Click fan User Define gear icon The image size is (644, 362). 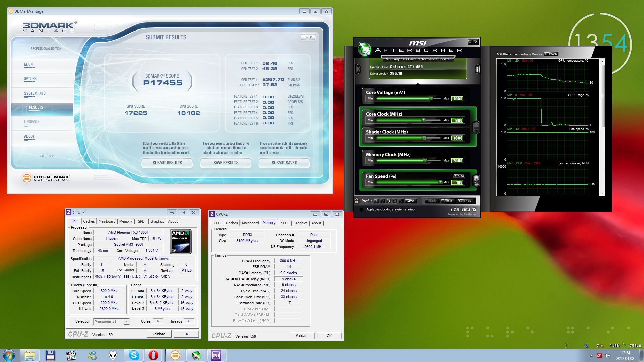(x=476, y=180)
